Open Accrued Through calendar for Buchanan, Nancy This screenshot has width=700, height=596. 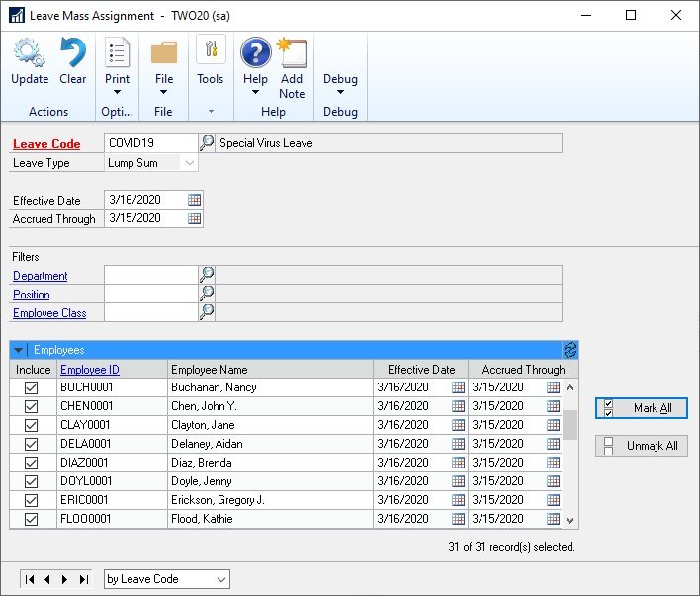(553, 387)
